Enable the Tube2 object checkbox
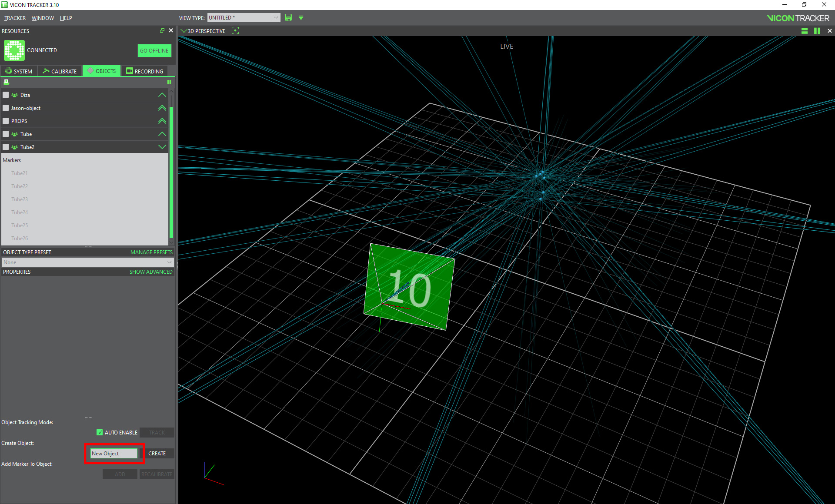 click(6, 147)
